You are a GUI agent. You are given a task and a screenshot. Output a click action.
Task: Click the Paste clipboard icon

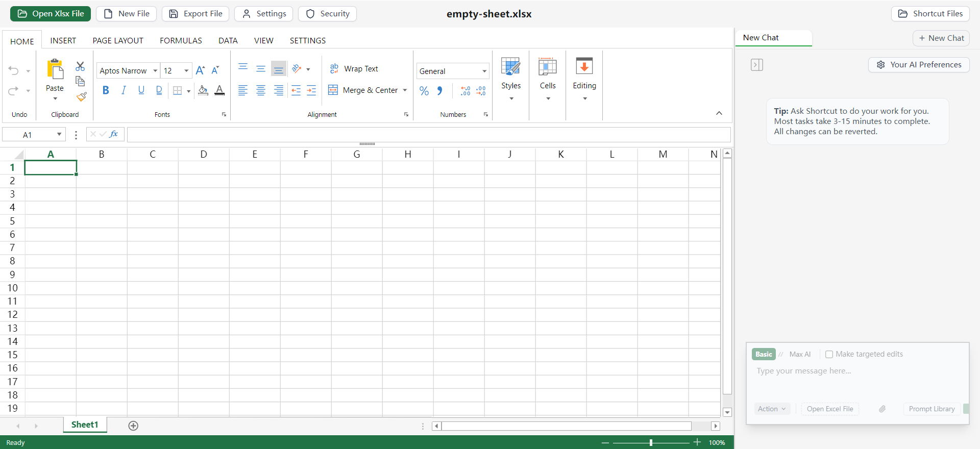(x=55, y=69)
